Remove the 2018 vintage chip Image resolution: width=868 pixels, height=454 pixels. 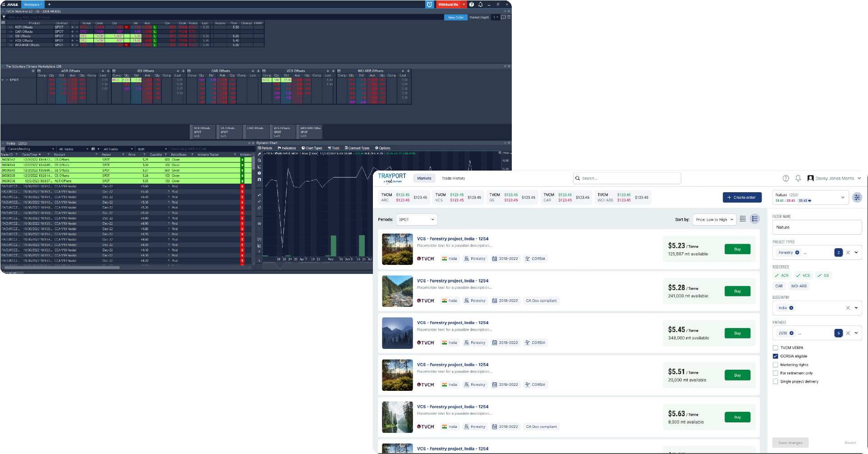pyautogui.click(x=791, y=333)
